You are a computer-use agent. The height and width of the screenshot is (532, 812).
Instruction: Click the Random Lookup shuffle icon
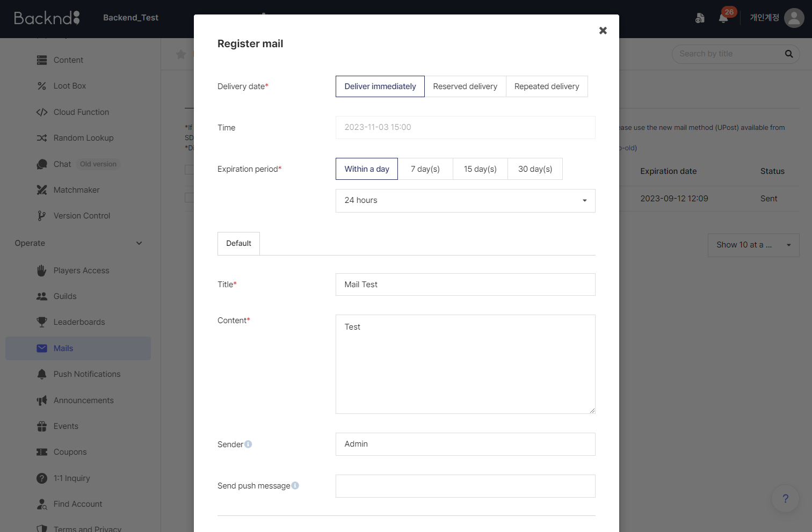[42, 138]
